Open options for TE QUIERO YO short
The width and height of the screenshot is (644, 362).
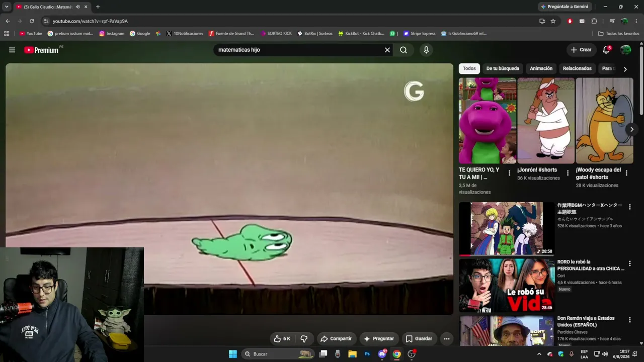[509, 173]
